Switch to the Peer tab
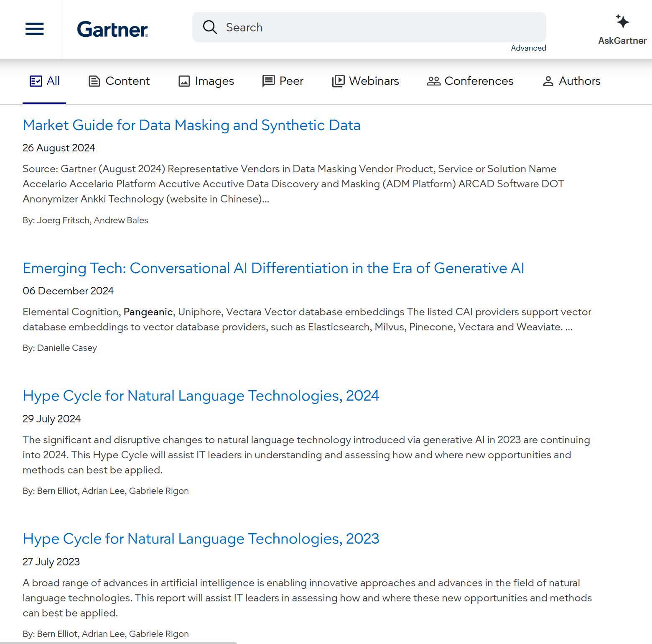This screenshot has width=652, height=644. click(x=283, y=81)
